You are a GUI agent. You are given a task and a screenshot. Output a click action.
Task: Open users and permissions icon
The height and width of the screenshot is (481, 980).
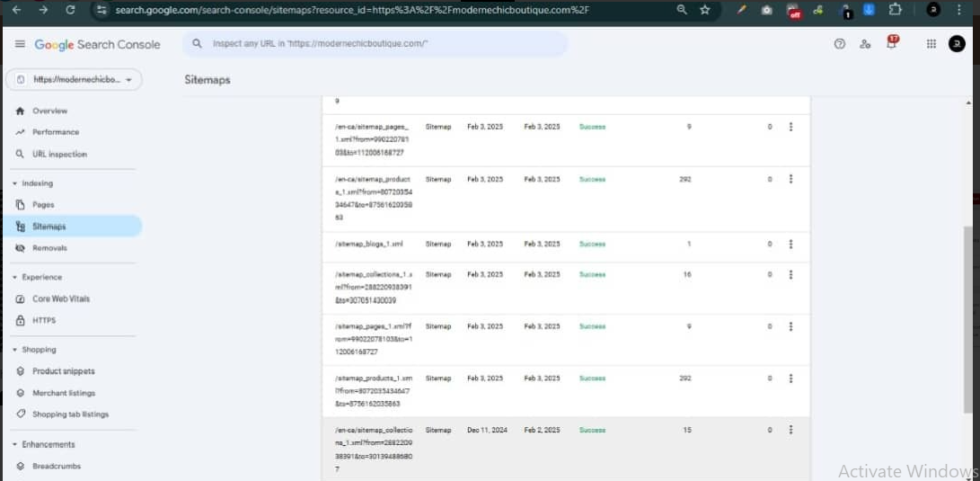[865, 44]
